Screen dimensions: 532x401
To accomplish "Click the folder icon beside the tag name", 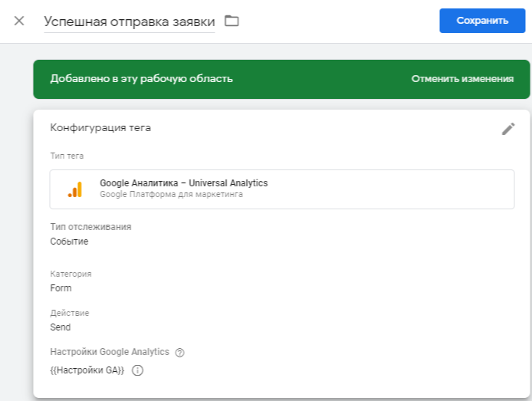I will [x=231, y=21].
